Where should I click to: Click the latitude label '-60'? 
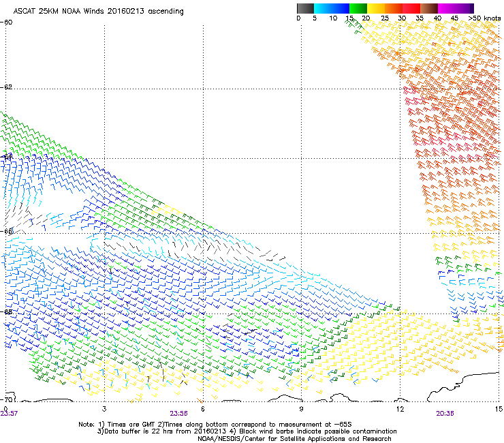tap(6, 22)
